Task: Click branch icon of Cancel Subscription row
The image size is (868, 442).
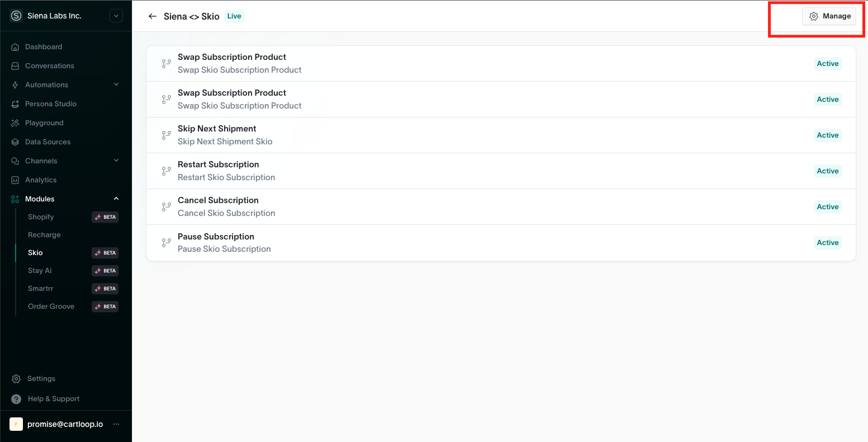Action: pos(166,207)
